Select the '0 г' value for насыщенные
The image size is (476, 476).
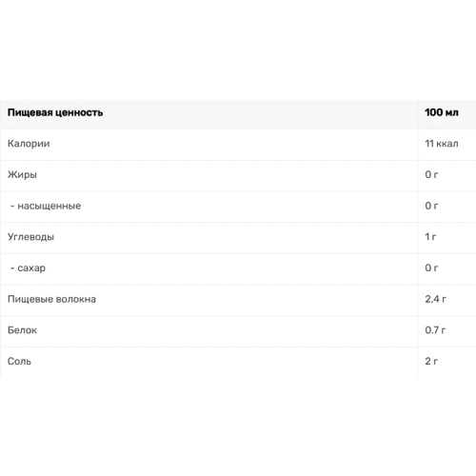[x=431, y=206]
